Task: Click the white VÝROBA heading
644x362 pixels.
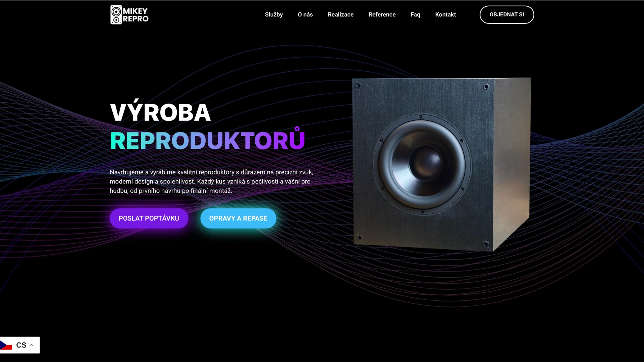Action: (160, 112)
